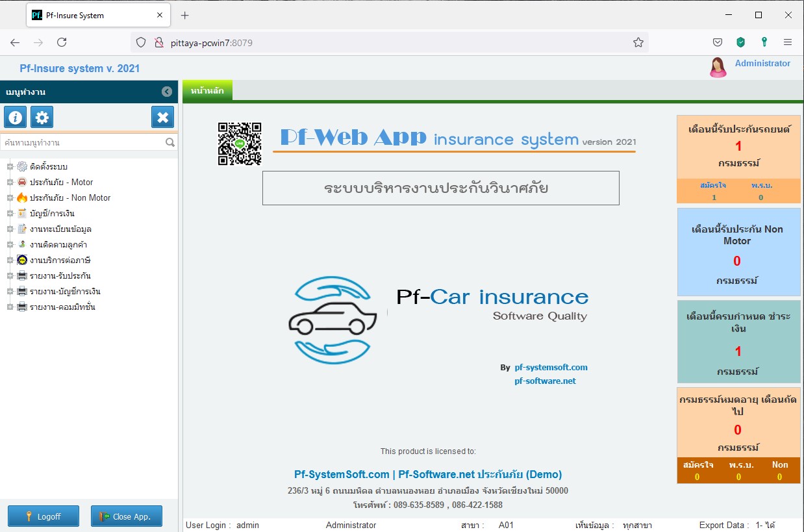
Task: Click the Close App. button
Action: pos(127,516)
